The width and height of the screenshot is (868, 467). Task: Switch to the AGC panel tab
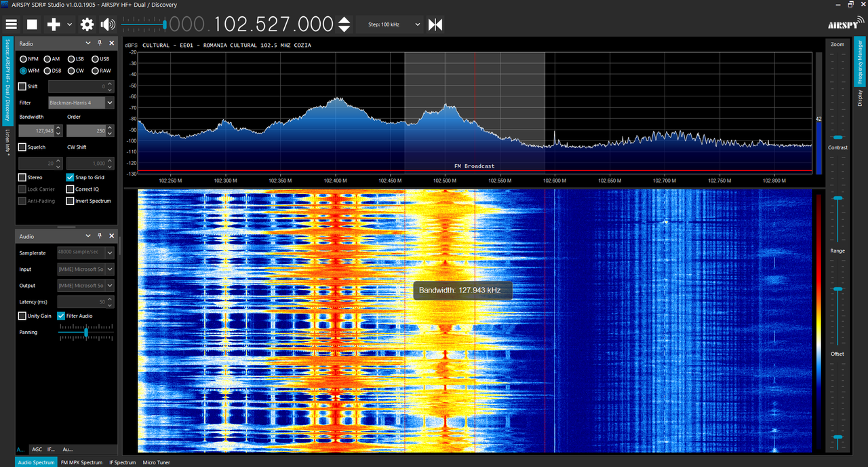coord(37,449)
